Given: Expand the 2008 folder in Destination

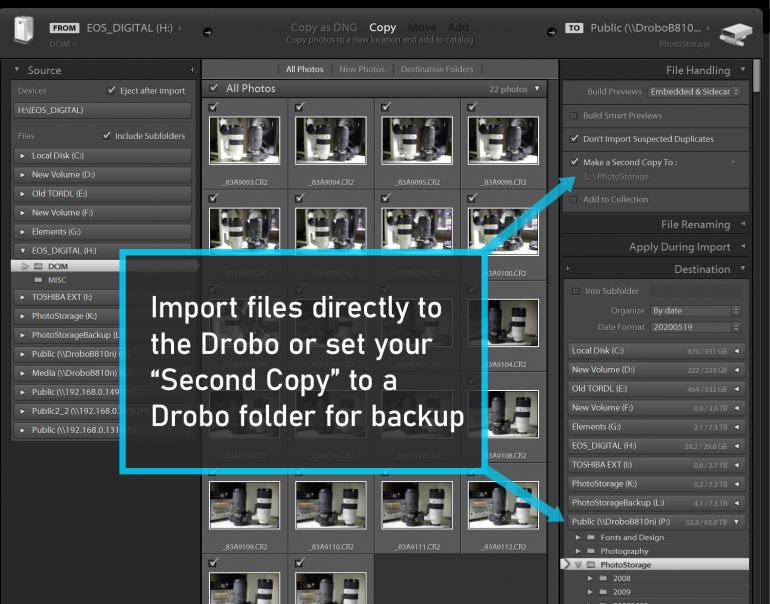Looking at the screenshot, I should 590,578.
